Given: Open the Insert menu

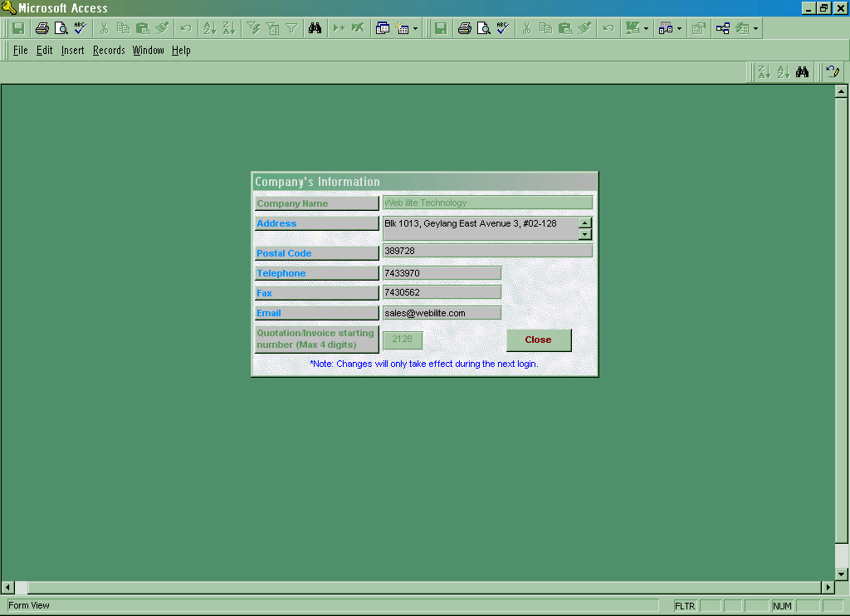Looking at the screenshot, I should [72, 51].
